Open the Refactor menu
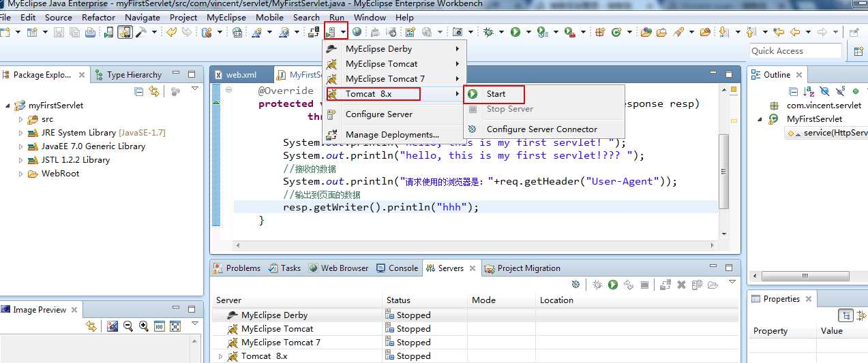 [x=98, y=17]
